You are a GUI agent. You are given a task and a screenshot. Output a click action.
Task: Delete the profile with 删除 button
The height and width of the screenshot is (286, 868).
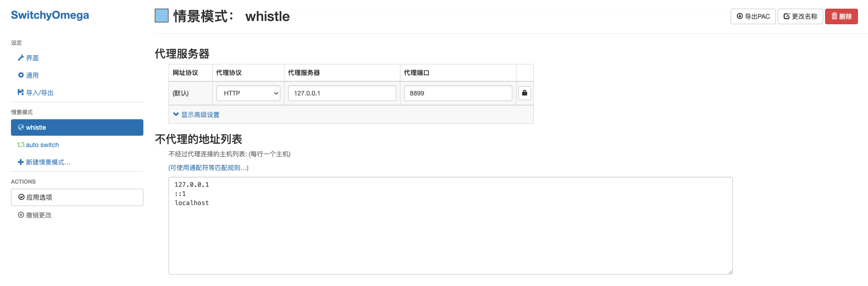[842, 16]
